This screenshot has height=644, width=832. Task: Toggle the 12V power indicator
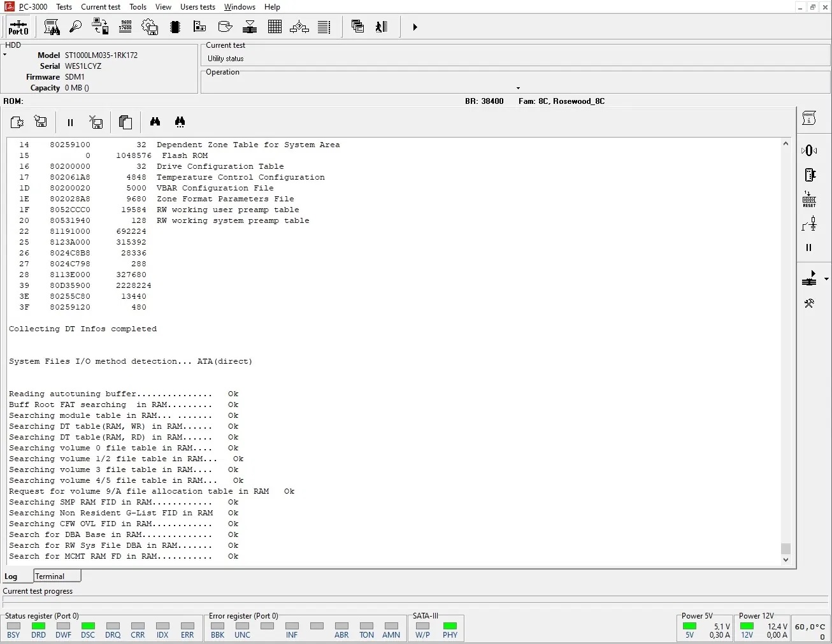click(x=747, y=627)
